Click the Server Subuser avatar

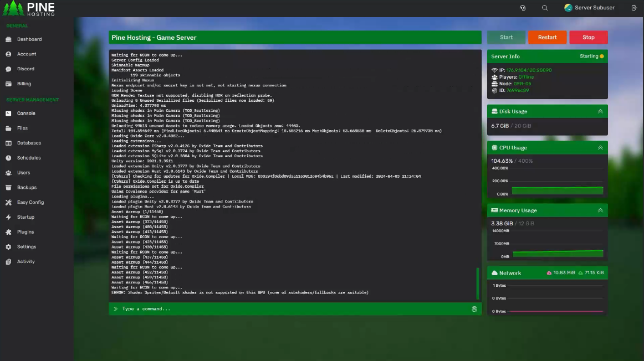[568, 8]
